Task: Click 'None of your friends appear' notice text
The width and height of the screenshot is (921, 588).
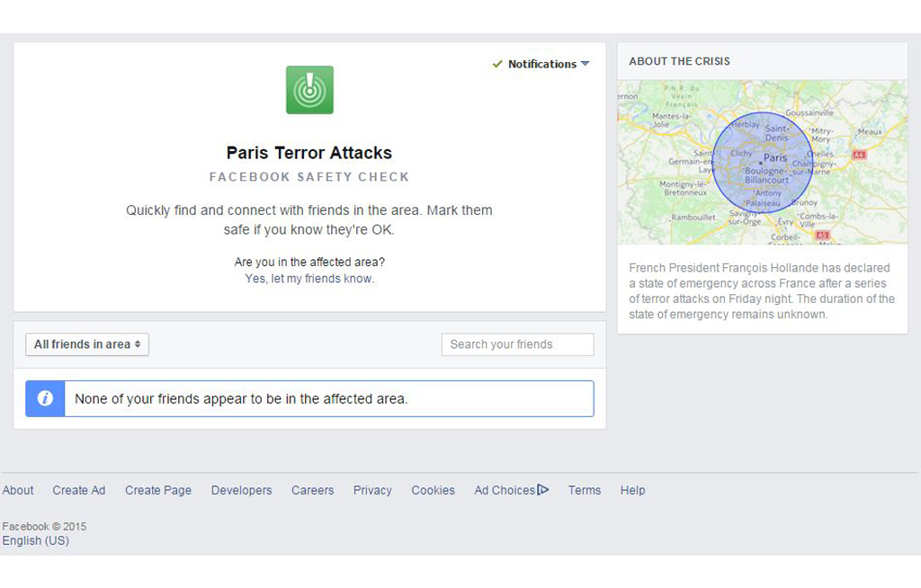Action: 241,399
